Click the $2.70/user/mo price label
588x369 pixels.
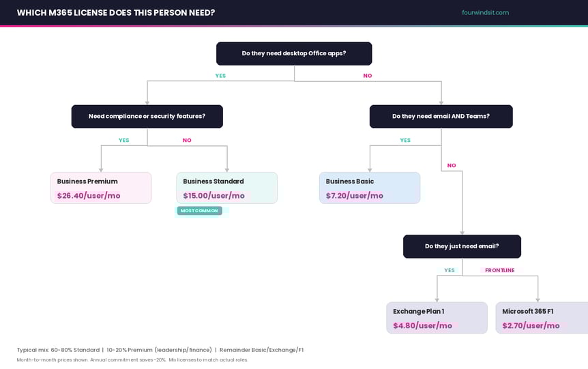tap(531, 325)
